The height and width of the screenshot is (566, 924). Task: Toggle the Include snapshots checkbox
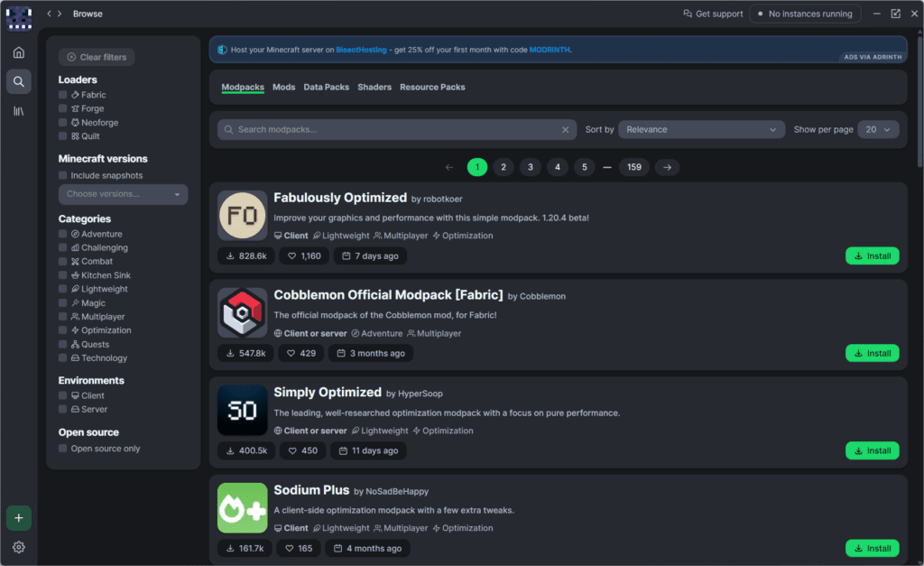tap(63, 175)
